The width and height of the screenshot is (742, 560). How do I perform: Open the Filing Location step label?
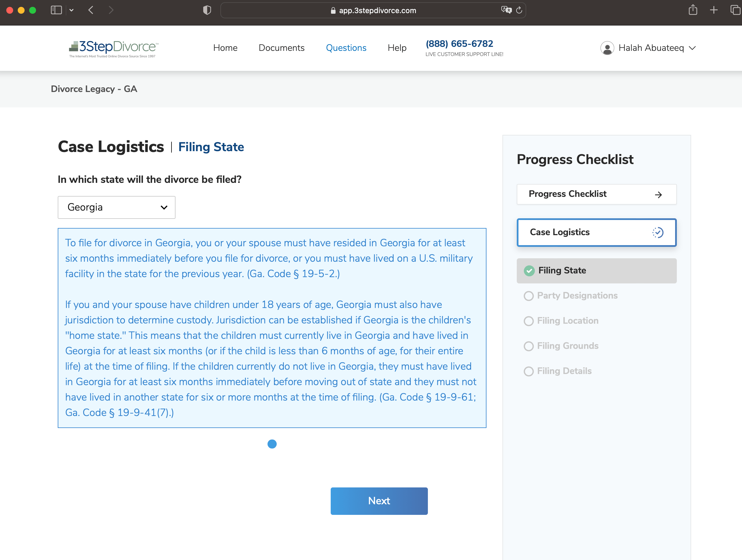568,321
